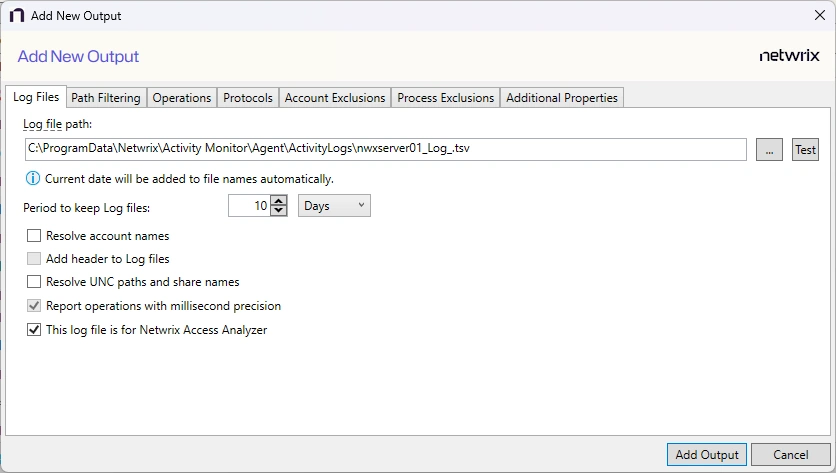The width and height of the screenshot is (836, 473).
Task: Click the 'Log file path:' label
Action: coord(58,124)
